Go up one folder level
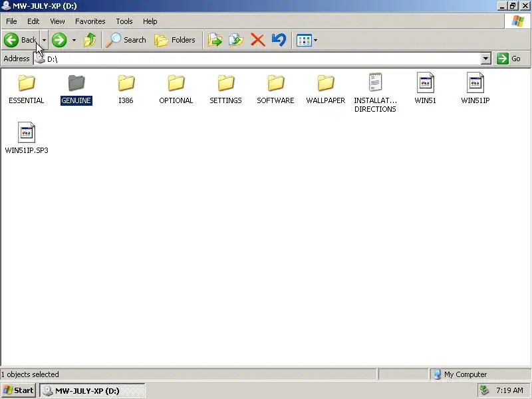 point(90,40)
